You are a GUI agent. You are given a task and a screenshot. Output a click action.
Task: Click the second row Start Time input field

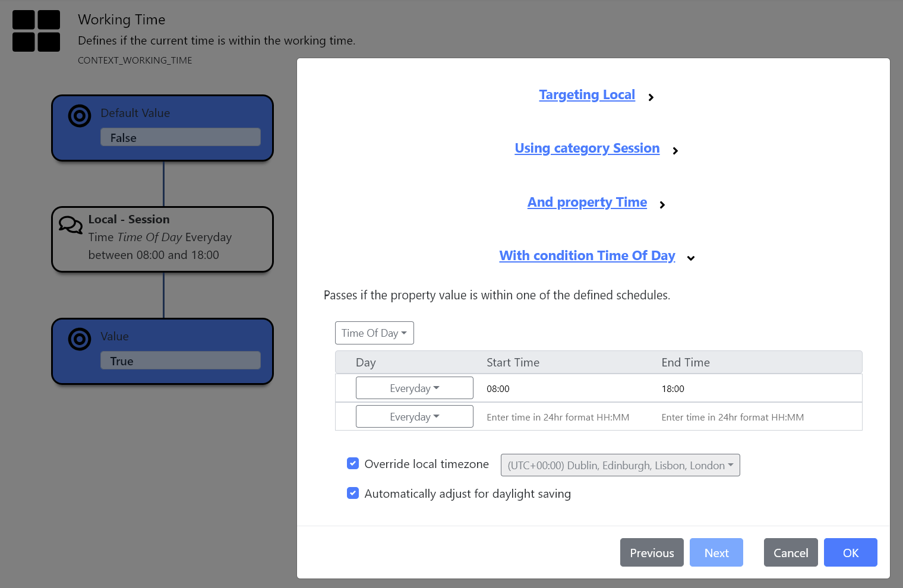[x=558, y=416]
